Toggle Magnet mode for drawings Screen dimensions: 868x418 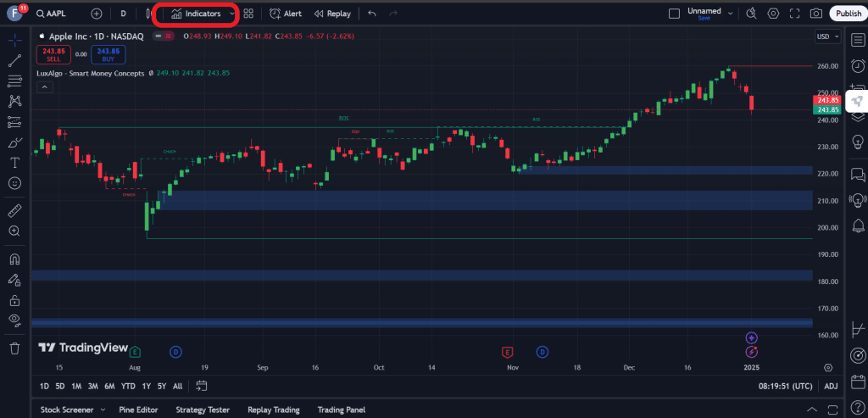(x=15, y=259)
